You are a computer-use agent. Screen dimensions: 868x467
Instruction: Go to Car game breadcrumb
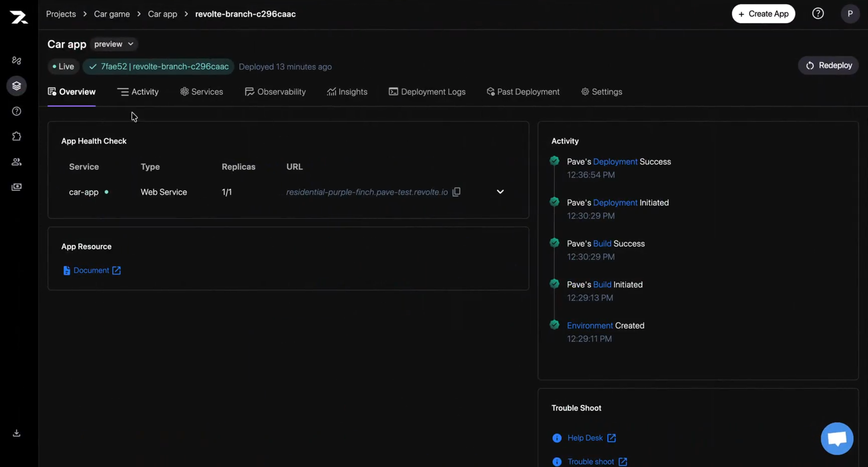(112, 14)
